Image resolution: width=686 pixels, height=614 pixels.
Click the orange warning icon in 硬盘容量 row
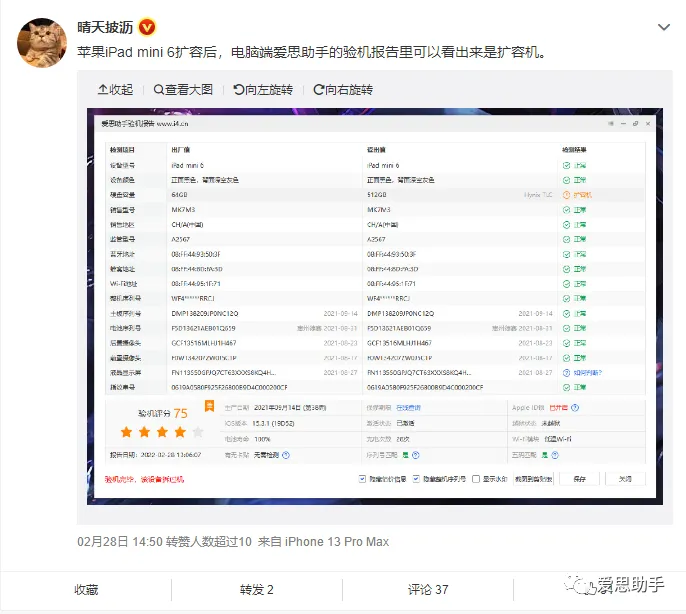pos(566,195)
